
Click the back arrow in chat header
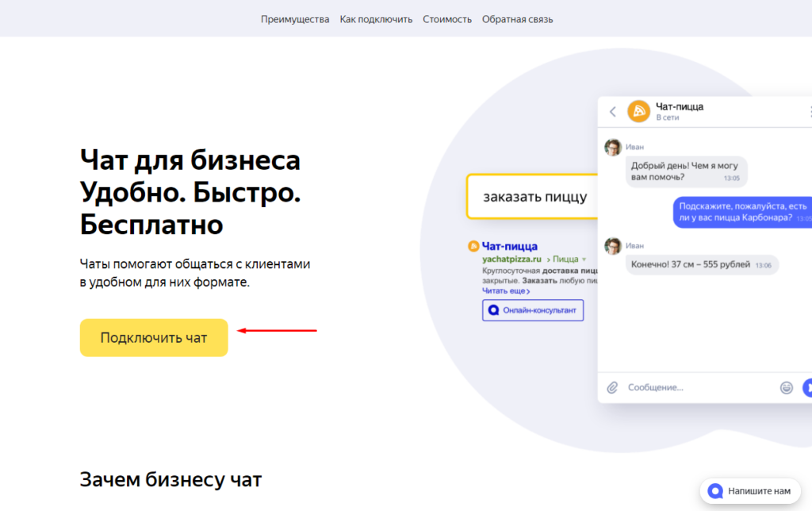click(612, 112)
